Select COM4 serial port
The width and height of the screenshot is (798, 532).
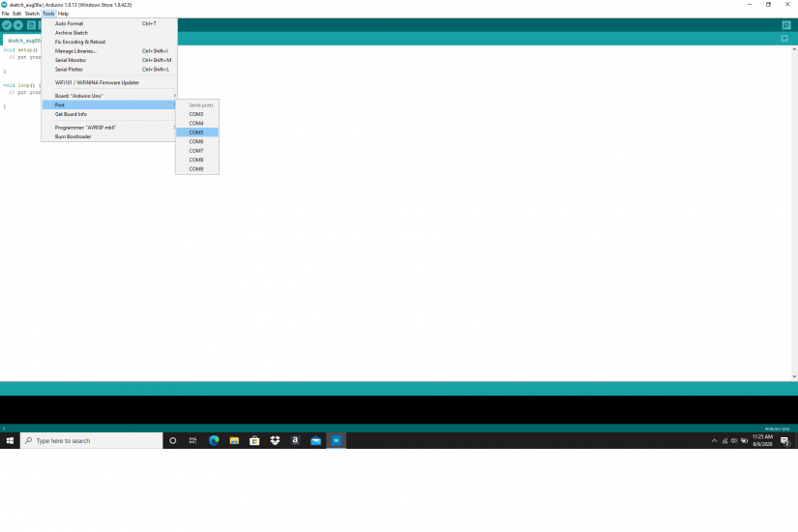click(x=197, y=123)
